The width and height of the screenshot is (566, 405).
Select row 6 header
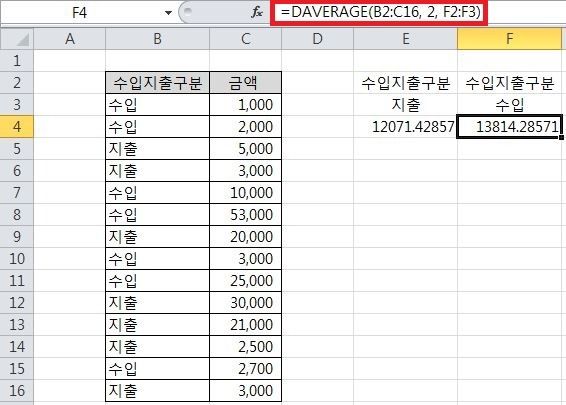[x=17, y=171]
